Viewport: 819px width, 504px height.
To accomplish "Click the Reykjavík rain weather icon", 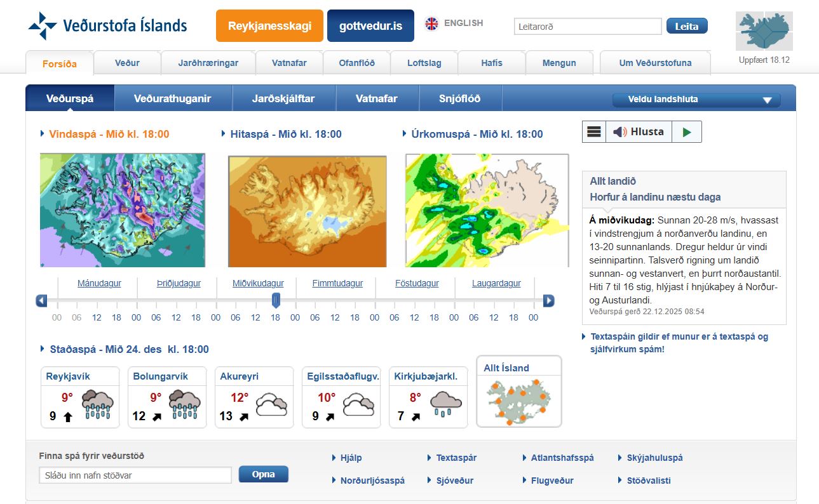I will tap(97, 404).
